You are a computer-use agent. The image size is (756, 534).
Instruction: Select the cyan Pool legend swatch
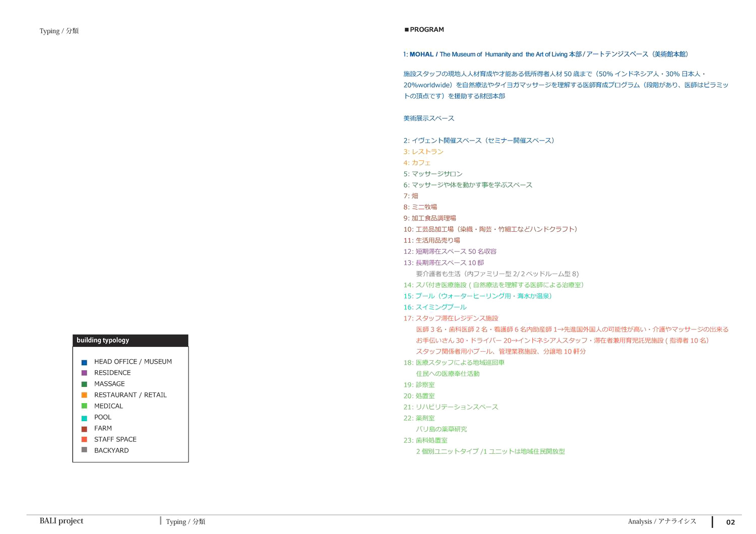tap(84, 418)
